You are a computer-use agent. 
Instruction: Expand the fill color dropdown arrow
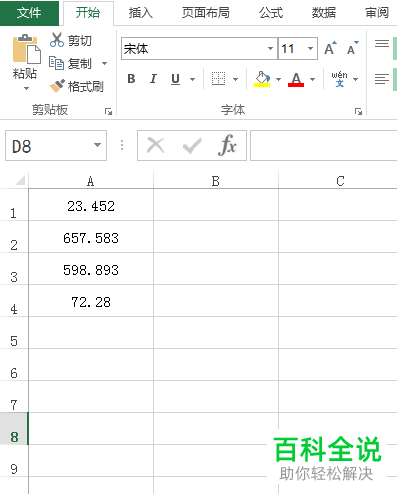pyautogui.click(x=278, y=79)
